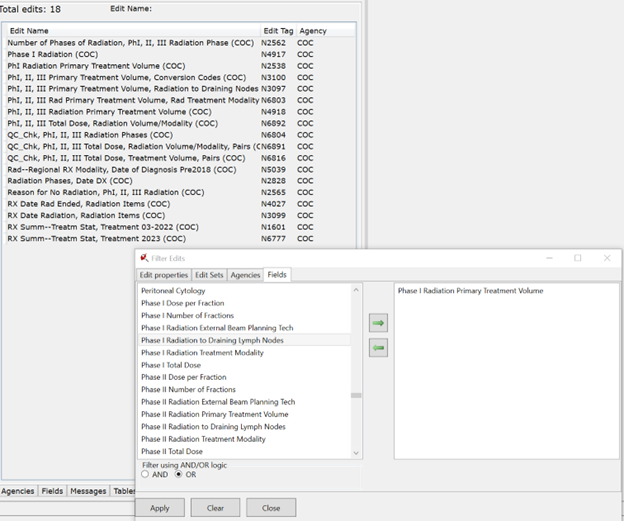Open the bottom Messages tab
This screenshot has height=521, width=624.
click(x=88, y=491)
